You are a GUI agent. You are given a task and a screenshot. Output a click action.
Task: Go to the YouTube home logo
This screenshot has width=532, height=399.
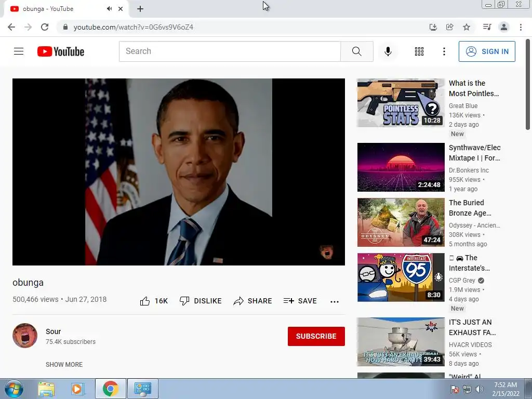click(61, 51)
